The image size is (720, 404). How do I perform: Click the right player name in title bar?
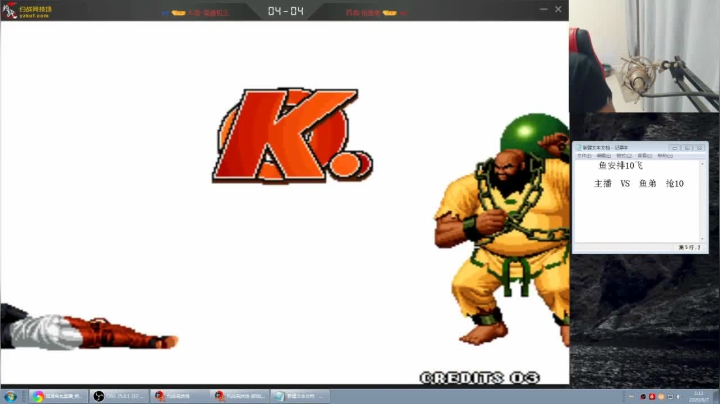[363, 13]
